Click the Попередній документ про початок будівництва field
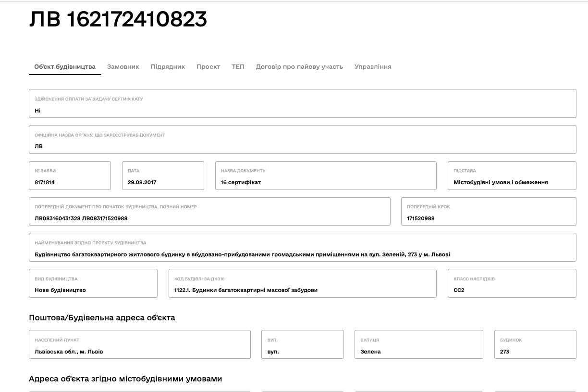The image size is (588, 392). pos(209,211)
